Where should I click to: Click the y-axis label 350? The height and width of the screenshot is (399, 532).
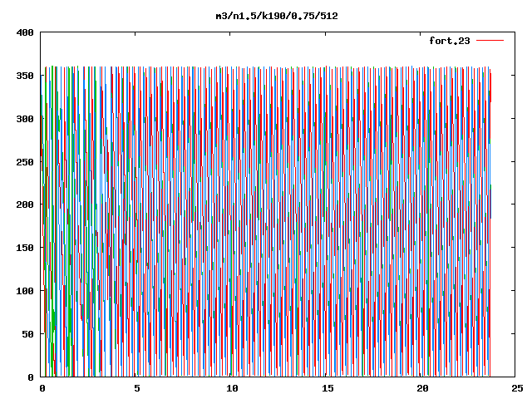coord(25,76)
